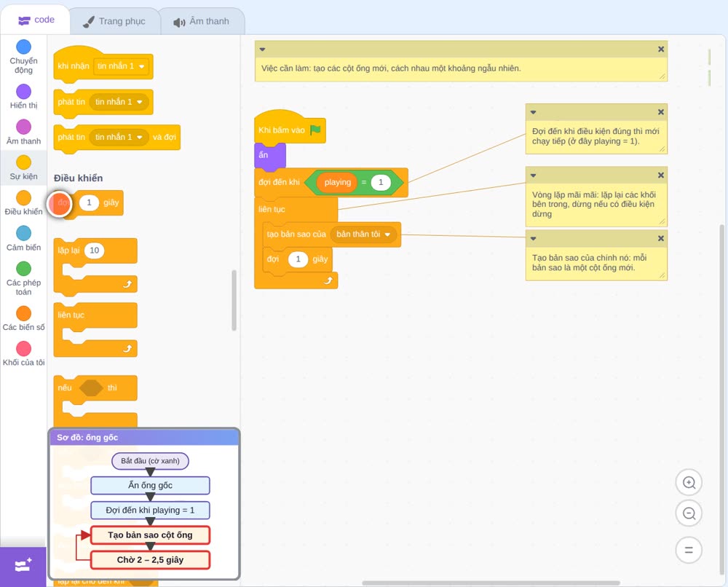Collapse the Vòng lặp mãi mãi comment
Viewport: 728px width, 587px height.
tap(533, 176)
